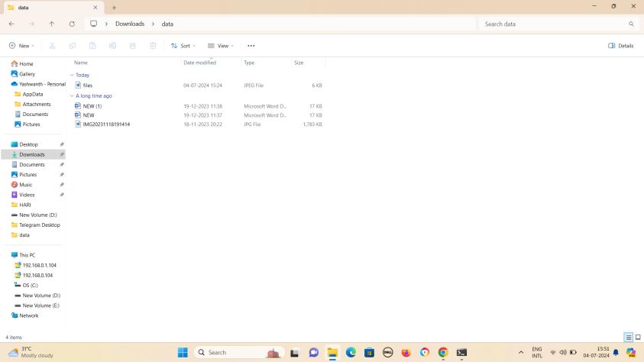This screenshot has height=362, width=644.
Task: Open Yashwanth - Personal OneDrive
Action: tap(42, 84)
